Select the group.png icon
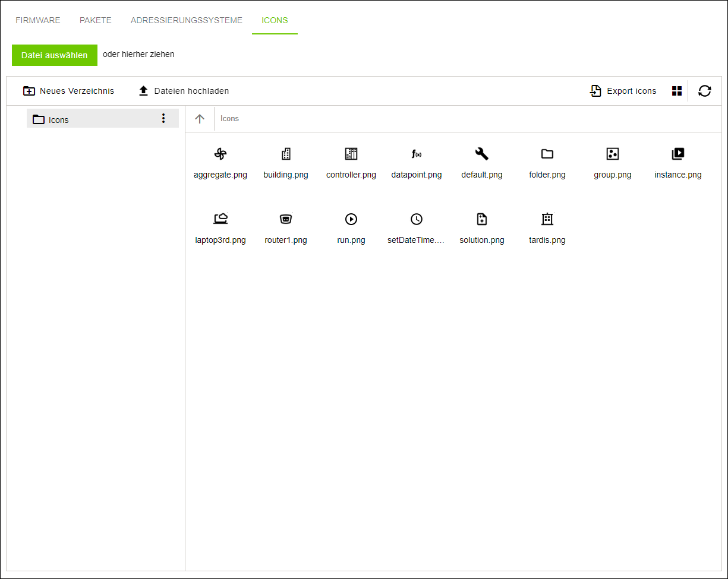The height and width of the screenshot is (579, 728). coord(613,154)
